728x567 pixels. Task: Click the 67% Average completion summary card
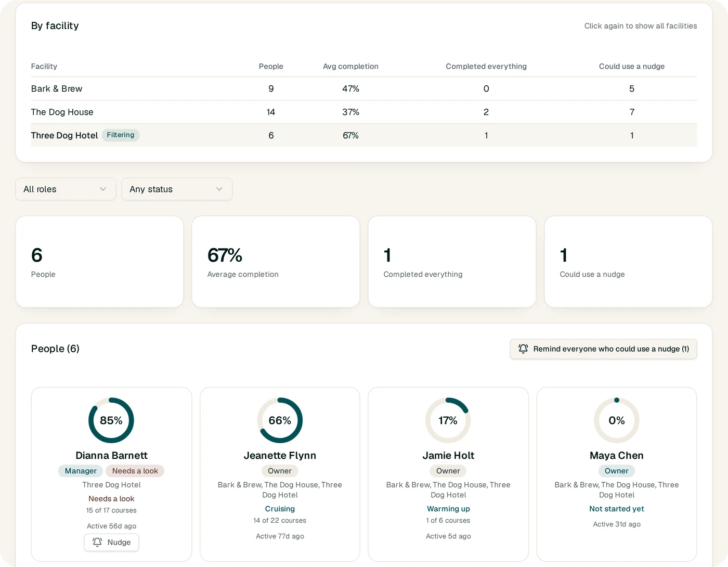pos(276,262)
